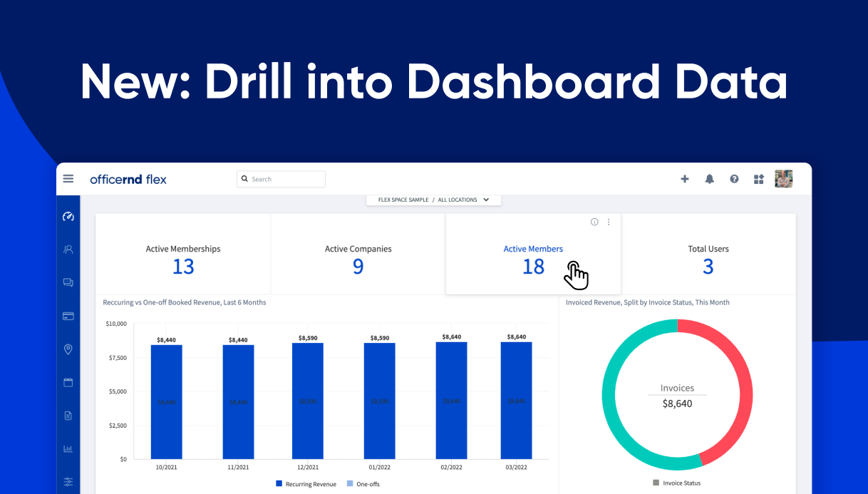This screenshot has width=868, height=494.
Task: Click the 10/2021 x-axis label
Action: pos(166,468)
